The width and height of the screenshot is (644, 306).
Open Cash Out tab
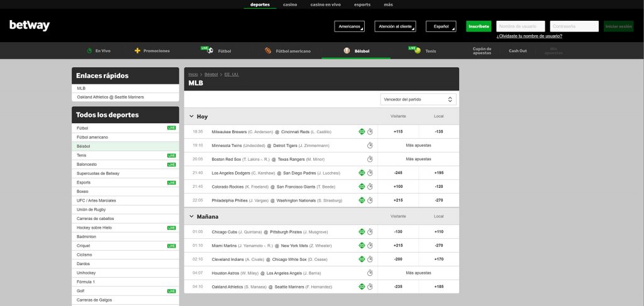[x=518, y=51]
